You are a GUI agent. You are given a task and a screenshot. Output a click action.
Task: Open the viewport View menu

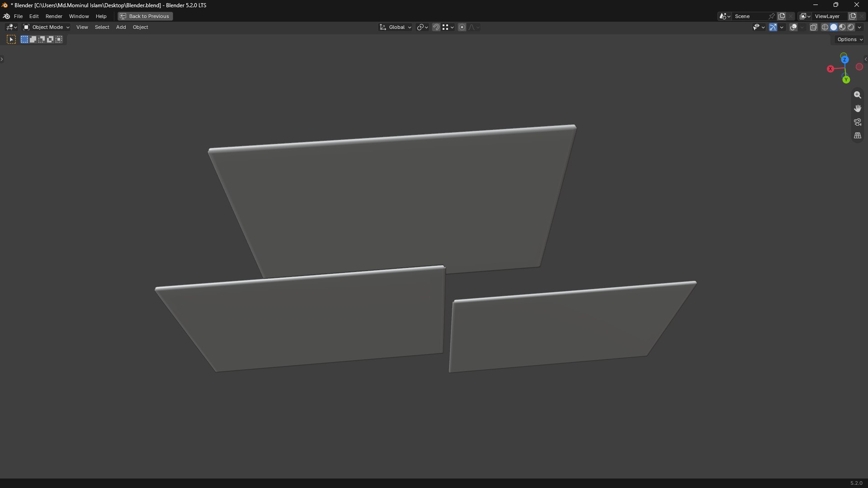click(x=82, y=27)
